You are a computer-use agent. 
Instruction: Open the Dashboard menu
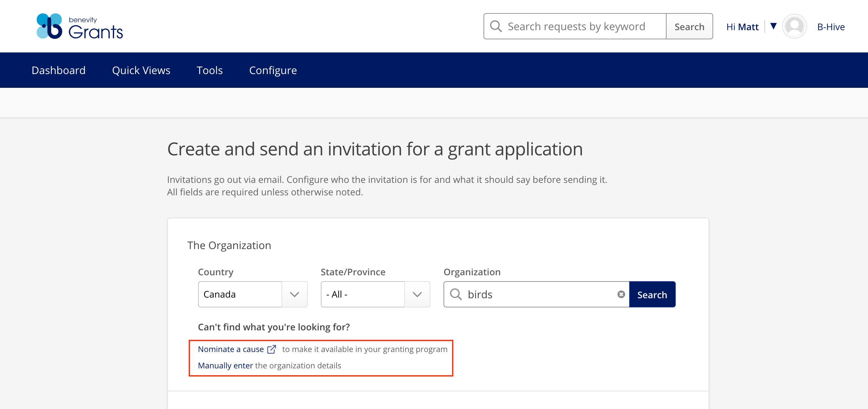pos(58,70)
